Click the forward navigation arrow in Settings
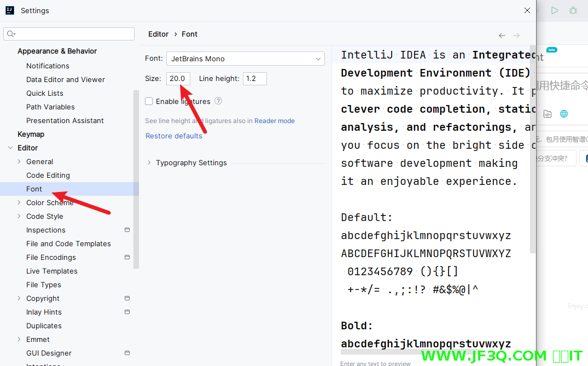 tap(516, 36)
